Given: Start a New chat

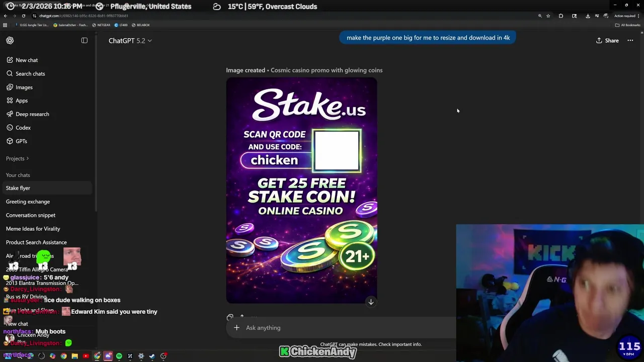Looking at the screenshot, I should [22, 60].
